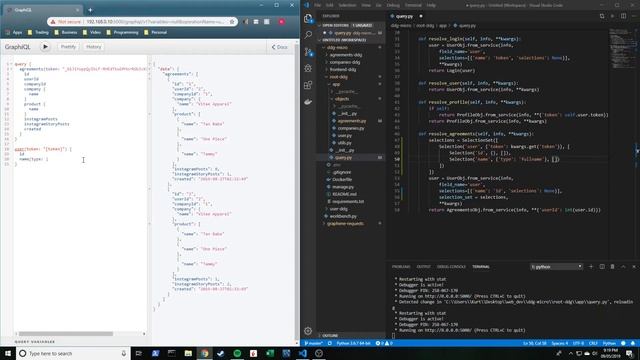
Task: Open the Search view in VS Code
Action: 308,35
